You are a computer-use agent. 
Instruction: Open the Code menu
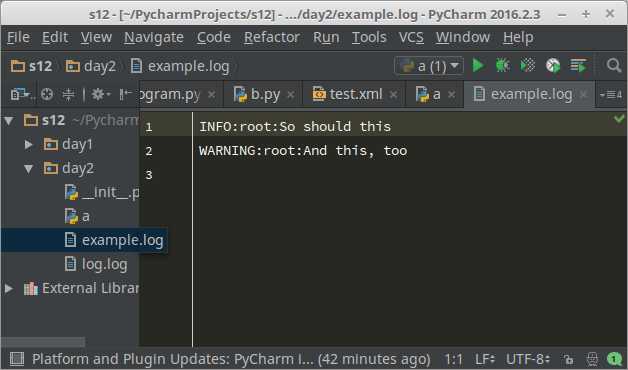(213, 37)
